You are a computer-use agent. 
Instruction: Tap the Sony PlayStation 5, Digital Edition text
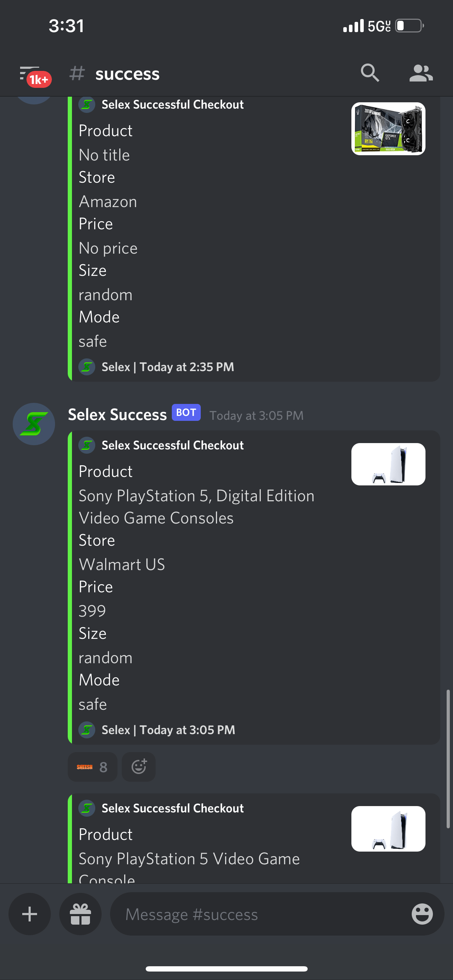[x=196, y=496]
